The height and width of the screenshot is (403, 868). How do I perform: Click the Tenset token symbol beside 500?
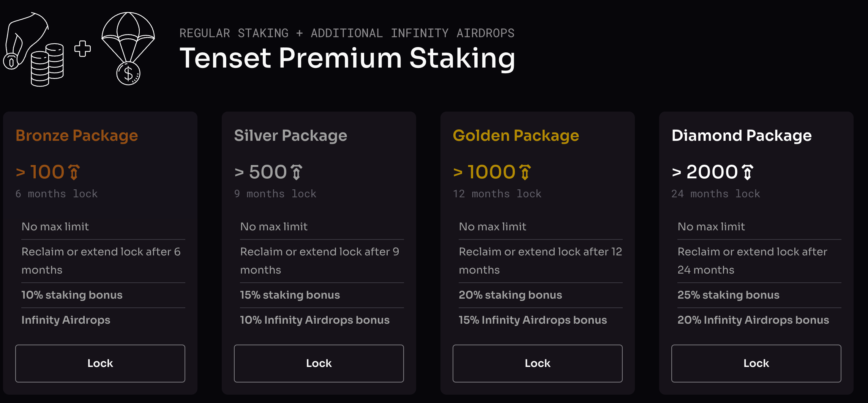pyautogui.click(x=297, y=172)
